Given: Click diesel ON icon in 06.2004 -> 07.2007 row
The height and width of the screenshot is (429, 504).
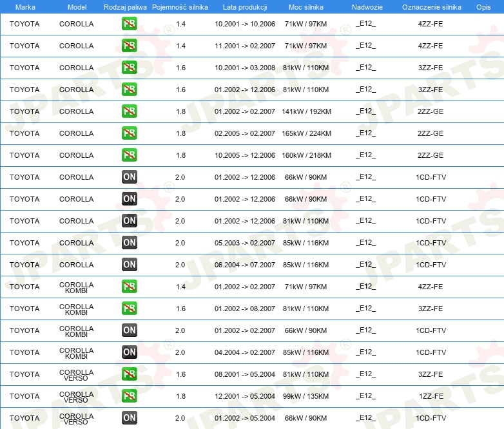Looking at the screenshot, I should [x=129, y=265].
